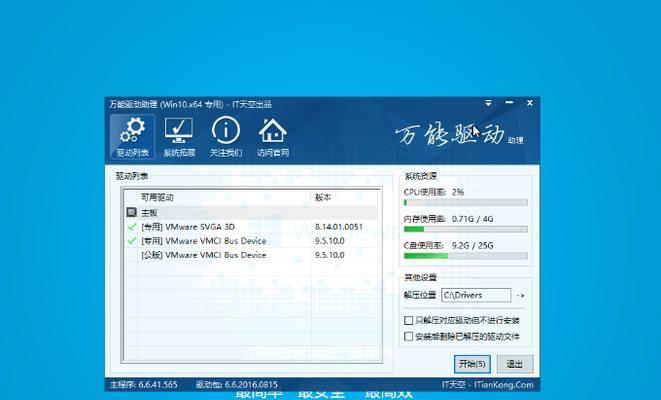Minimize the 万能驱动助理 window
661x400 pixels.
click(509, 103)
